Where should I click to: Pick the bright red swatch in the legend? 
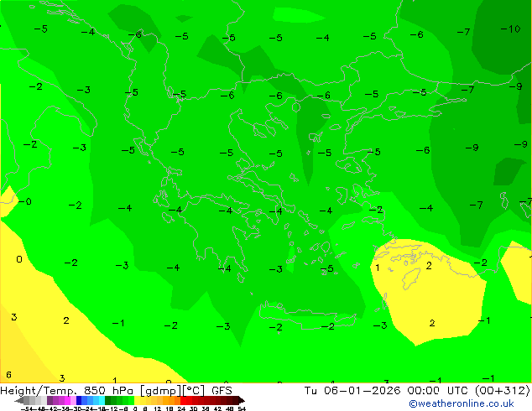[x=183, y=400]
